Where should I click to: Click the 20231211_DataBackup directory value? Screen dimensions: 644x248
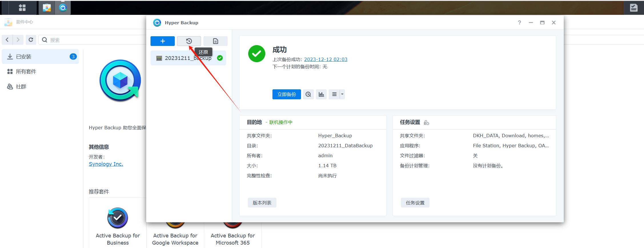345,146
